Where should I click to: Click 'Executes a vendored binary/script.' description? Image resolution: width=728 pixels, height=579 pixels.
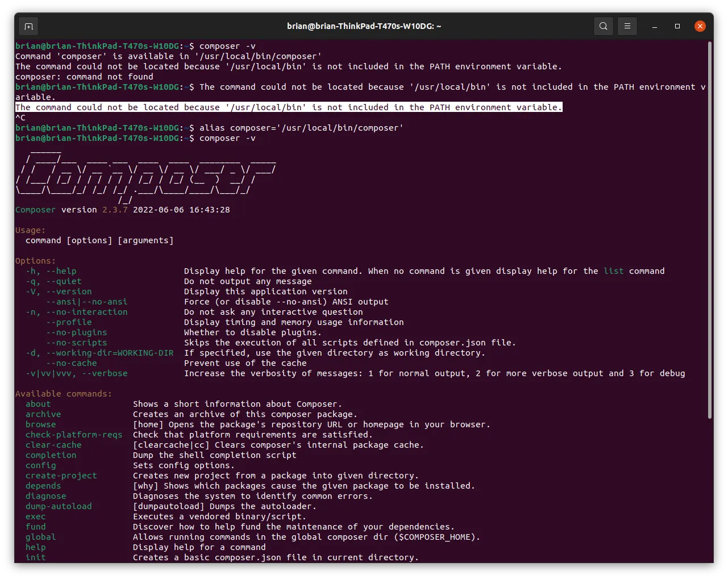[x=219, y=516]
